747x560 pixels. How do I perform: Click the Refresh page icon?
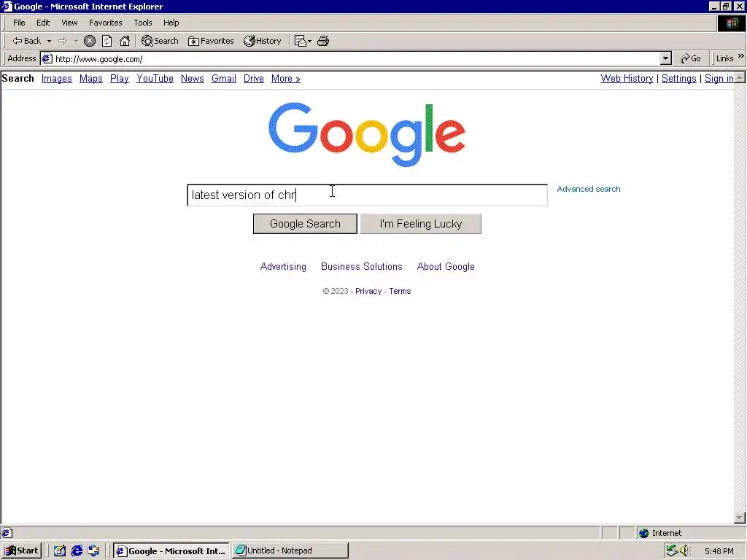pyautogui.click(x=107, y=41)
